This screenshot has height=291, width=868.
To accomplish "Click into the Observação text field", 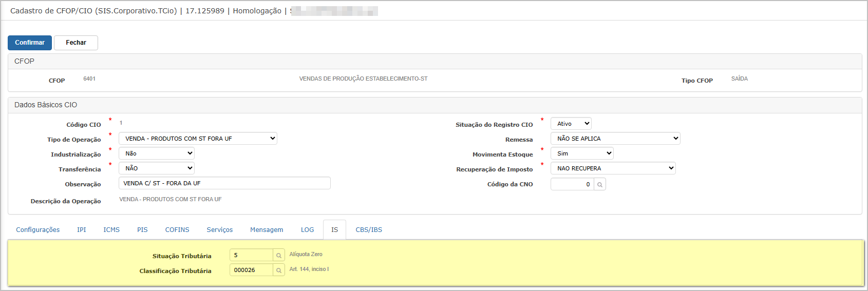I will point(224,183).
